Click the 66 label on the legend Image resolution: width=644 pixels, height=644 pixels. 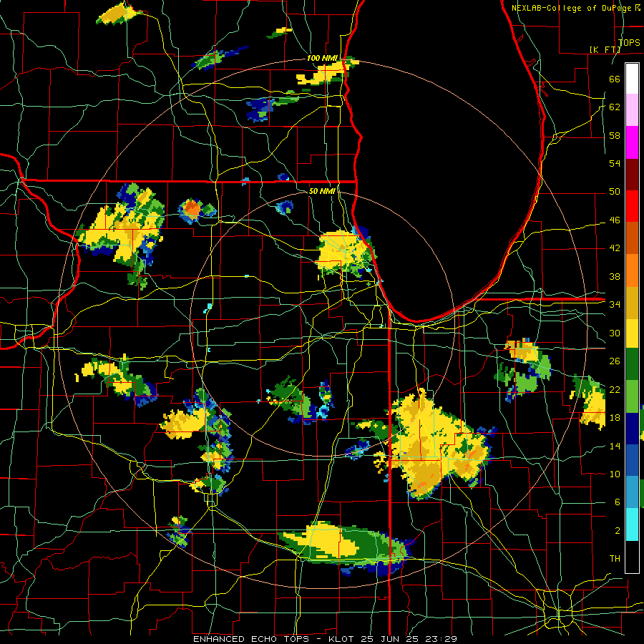[615, 79]
